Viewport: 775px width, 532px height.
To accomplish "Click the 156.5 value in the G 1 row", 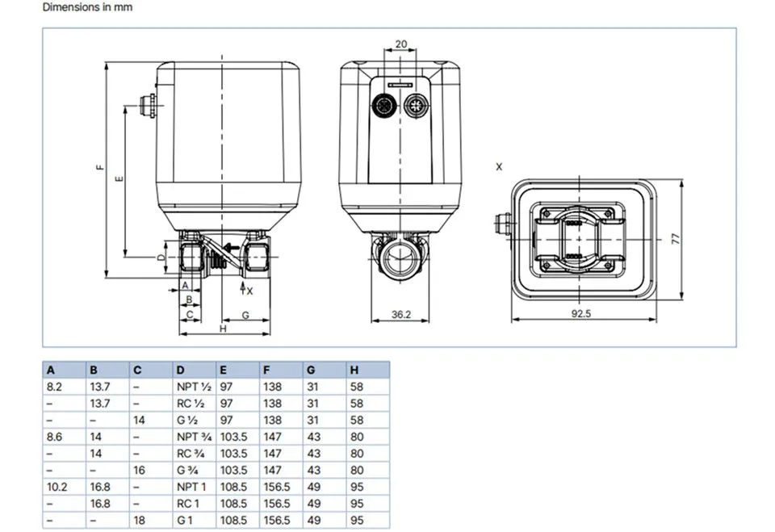I will pyautogui.click(x=277, y=521).
